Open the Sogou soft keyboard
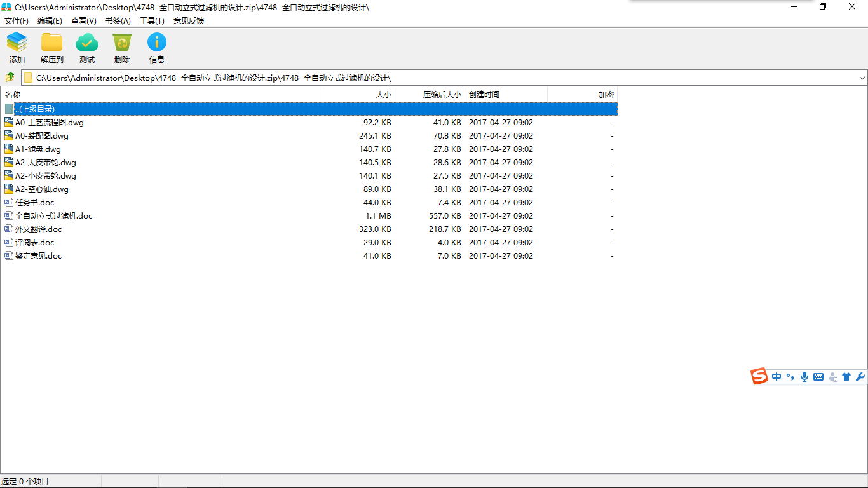Image resolution: width=868 pixels, height=488 pixels. (818, 377)
